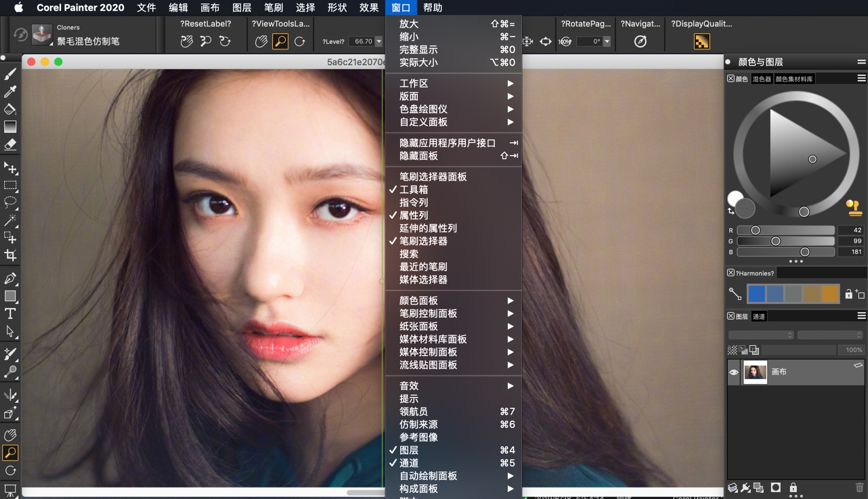
Task: Select the Grabber hand tool
Action: pos(9,435)
